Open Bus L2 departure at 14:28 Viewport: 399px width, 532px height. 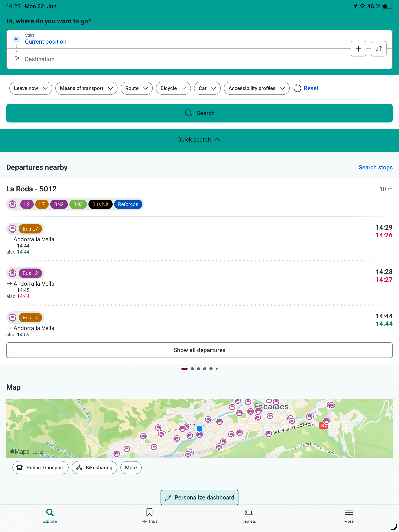coord(199,283)
